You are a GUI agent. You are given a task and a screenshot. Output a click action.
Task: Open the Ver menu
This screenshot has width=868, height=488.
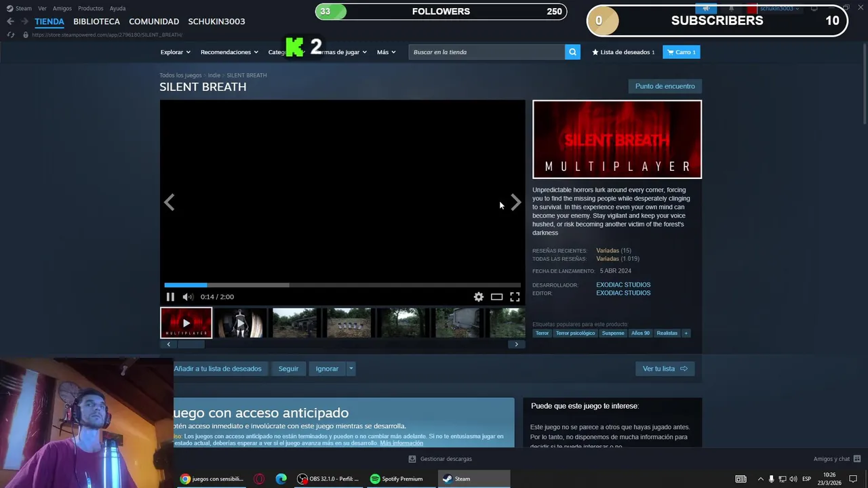click(42, 8)
